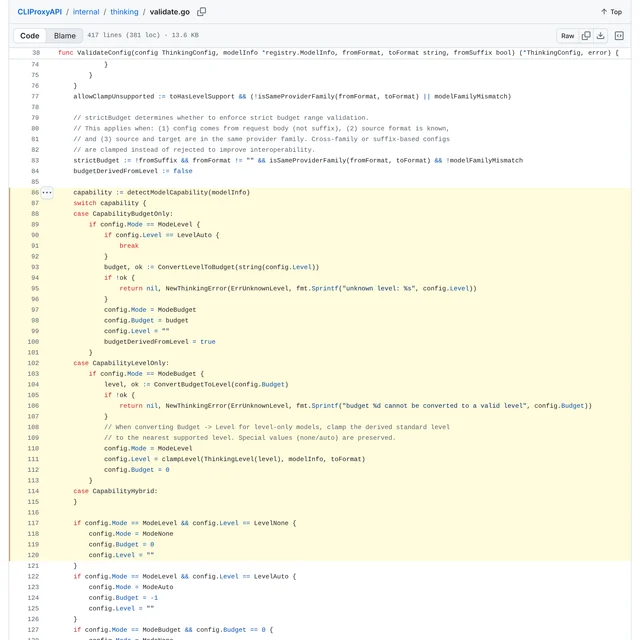The height and width of the screenshot is (640, 640).
Task: Click 'config.Budget == 0' on line 127
Action: click(231, 629)
